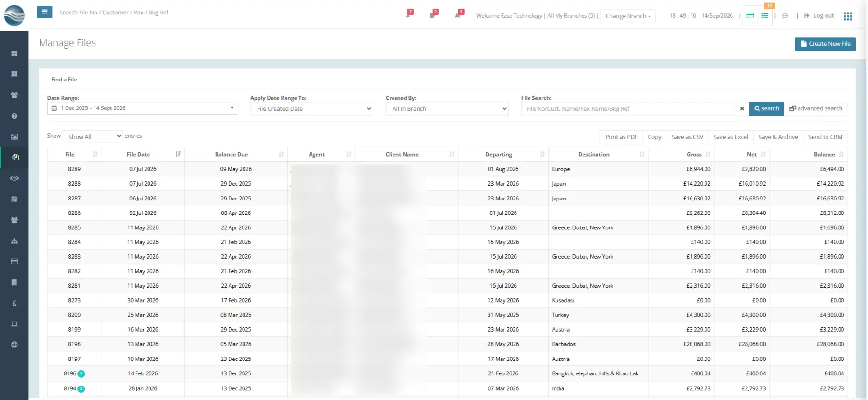Viewport: 868px width, 400px height.
Task: Focus the top search File No field
Action: tap(114, 13)
